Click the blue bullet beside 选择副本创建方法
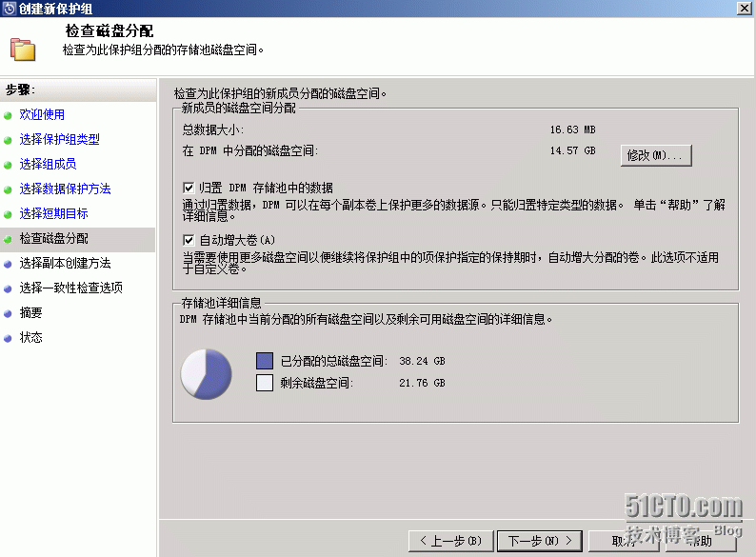The height and width of the screenshot is (557, 756). 8,265
